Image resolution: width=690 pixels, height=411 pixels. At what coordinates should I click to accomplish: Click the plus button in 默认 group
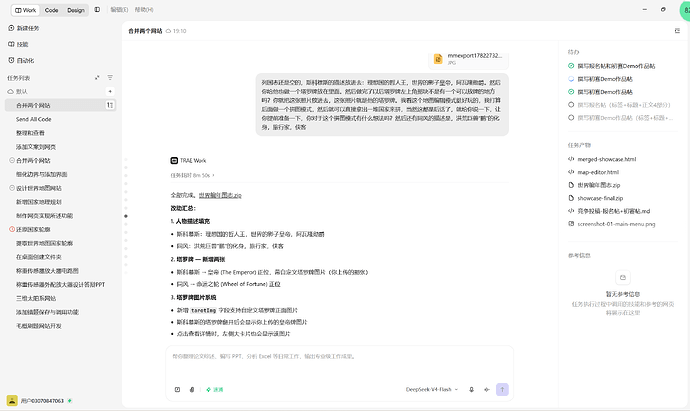[x=110, y=92]
